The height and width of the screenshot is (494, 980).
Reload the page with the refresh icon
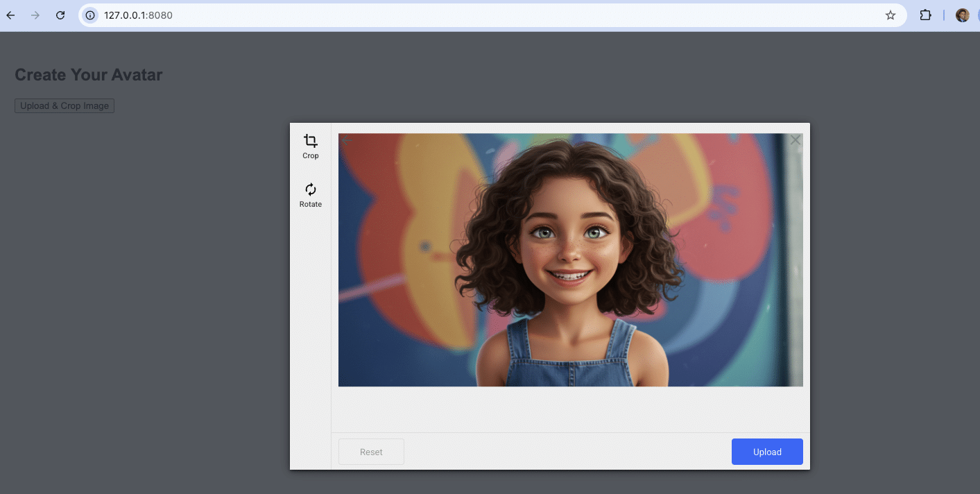tap(60, 15)
